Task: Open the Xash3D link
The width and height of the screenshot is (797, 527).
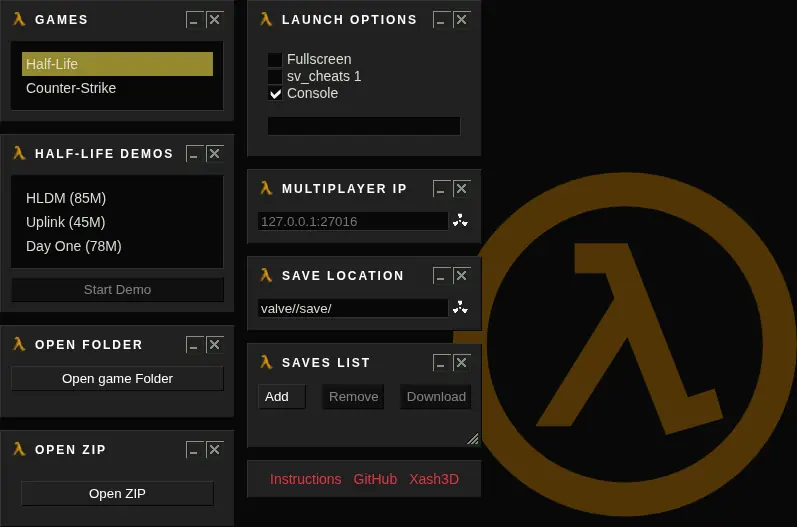Action: [434, 479]
